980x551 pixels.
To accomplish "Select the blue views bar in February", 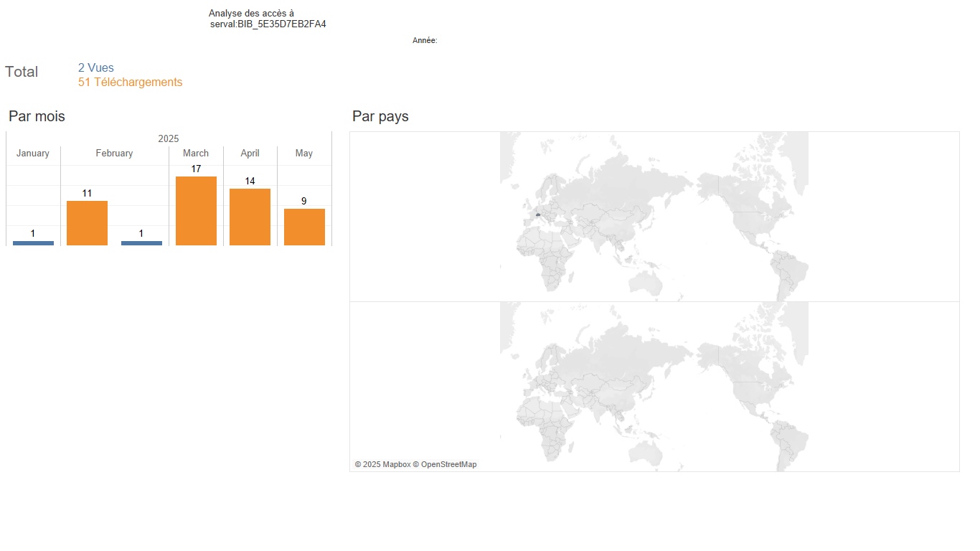I will 141,243.
